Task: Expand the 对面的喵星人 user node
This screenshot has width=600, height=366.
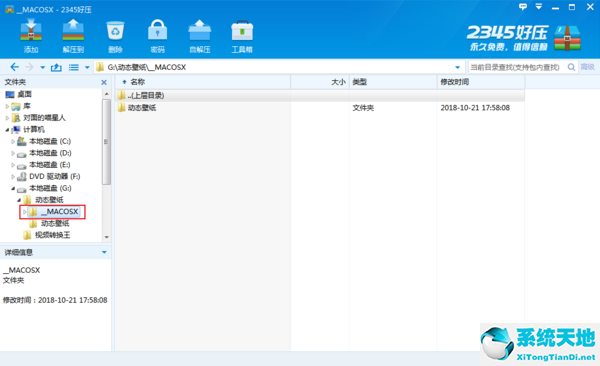Action: [7, 118]
